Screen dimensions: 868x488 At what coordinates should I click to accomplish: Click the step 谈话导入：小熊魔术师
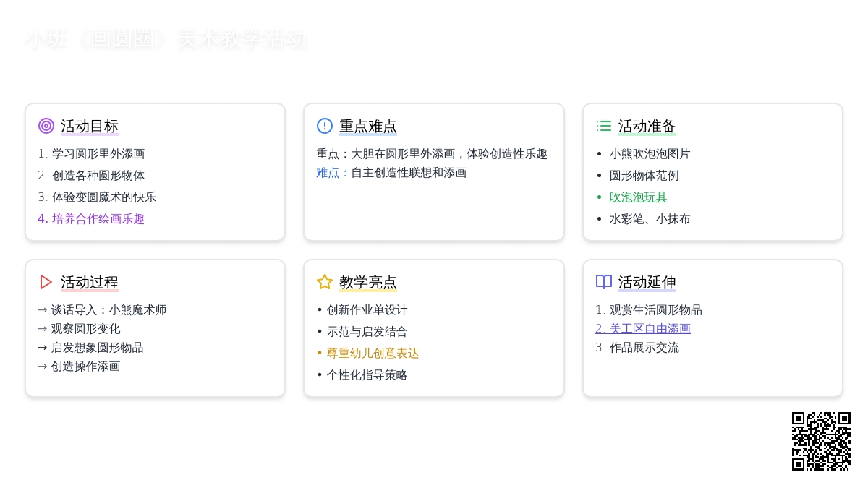(102, 309)
